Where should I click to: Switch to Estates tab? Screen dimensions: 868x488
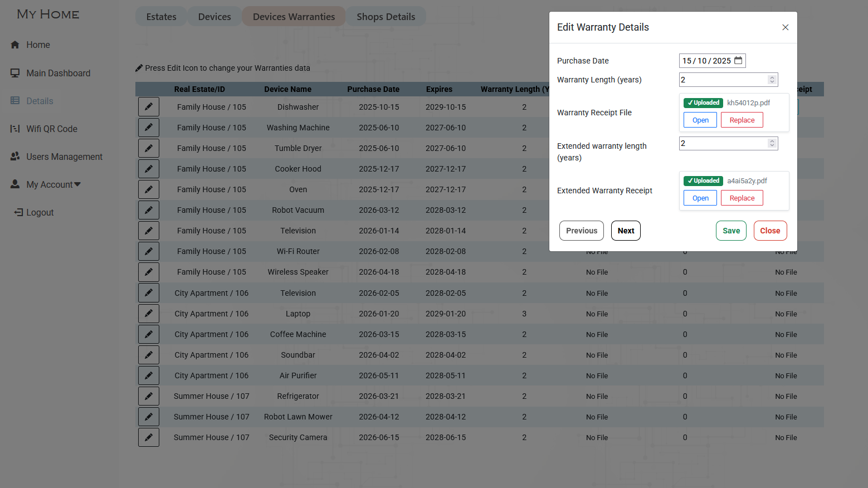click(161, 17)
